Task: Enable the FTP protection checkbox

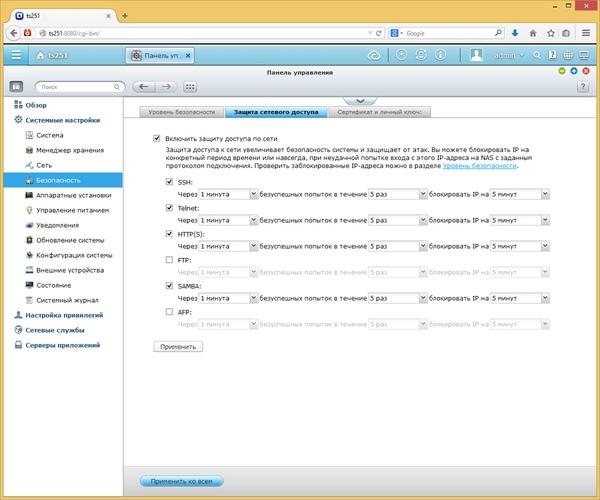Action: click(169, 260)
